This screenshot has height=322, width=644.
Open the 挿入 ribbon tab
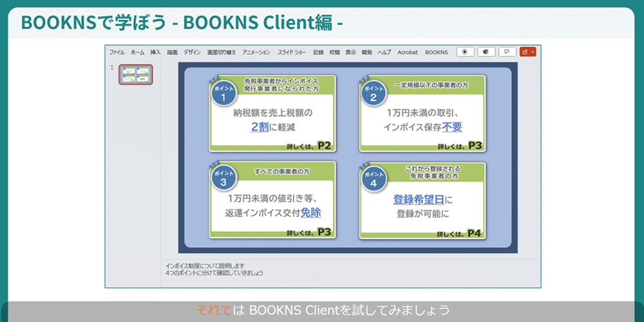click(x=155, y=53)
